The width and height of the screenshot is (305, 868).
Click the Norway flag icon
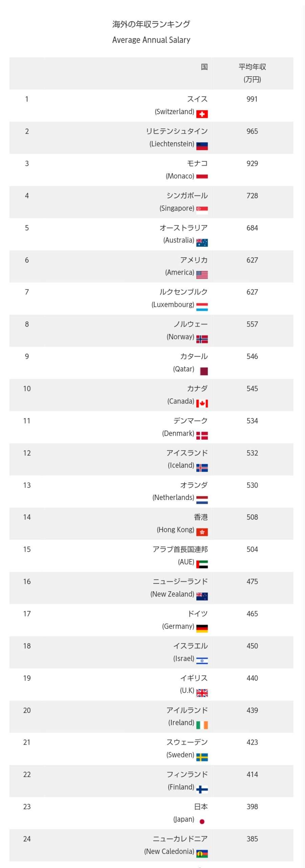coord(202,339)
